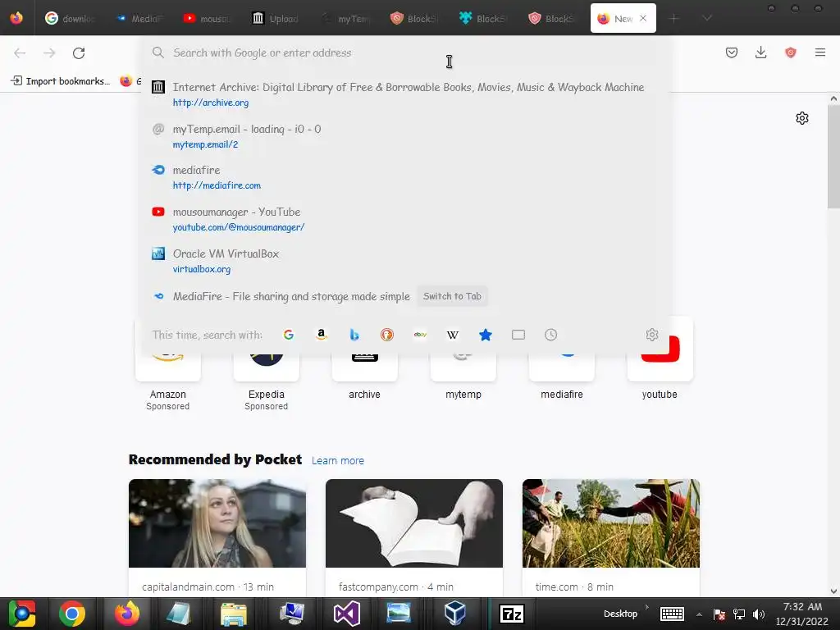This screenshot has width=840, height=630.
Task: Expand the Desktop toolbar chevron in taskbar
Action: tap(647, 607)
